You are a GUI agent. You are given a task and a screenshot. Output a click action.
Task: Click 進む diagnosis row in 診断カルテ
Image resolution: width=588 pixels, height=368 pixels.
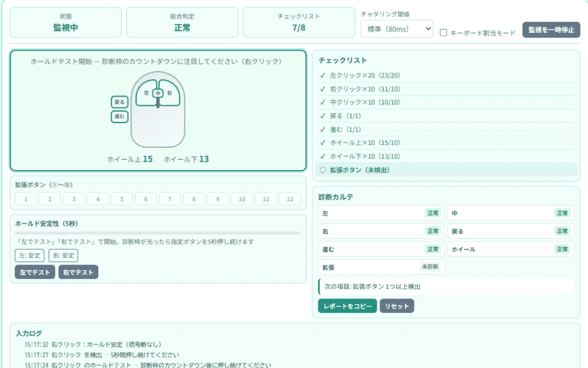381,250
